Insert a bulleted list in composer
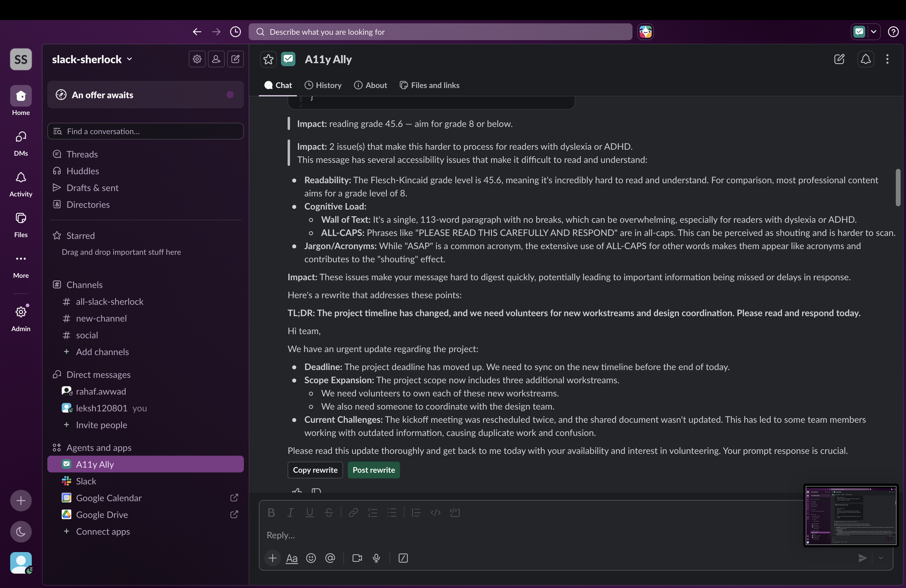The width and height of the screenshot is (906, 588). (x=392, y=513)
